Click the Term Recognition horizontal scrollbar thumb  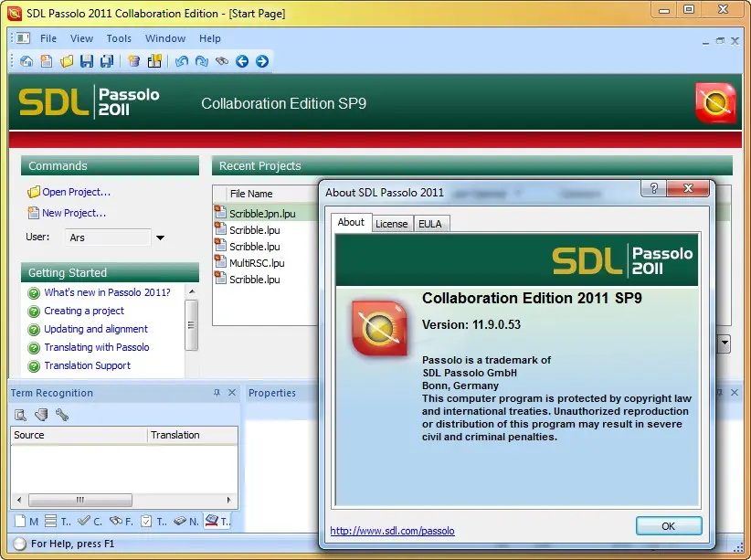(80, 500)
